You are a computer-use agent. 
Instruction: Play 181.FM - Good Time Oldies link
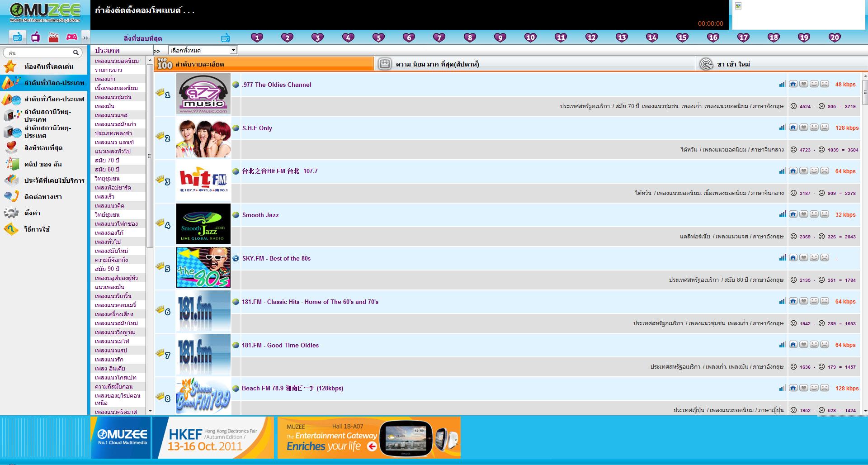tap(280, 345)
